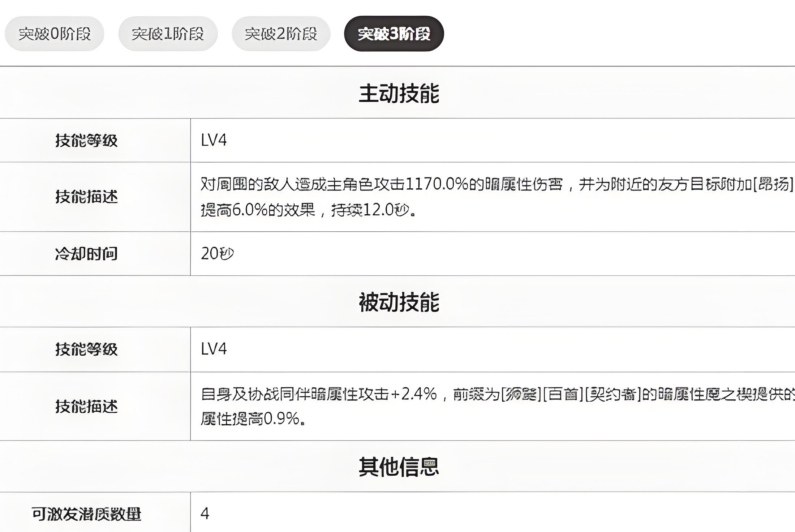The image size is (795, 532).
Task: Select the 突破1阶段 tab
Action: pyautogui.click(x=168, y=34)
